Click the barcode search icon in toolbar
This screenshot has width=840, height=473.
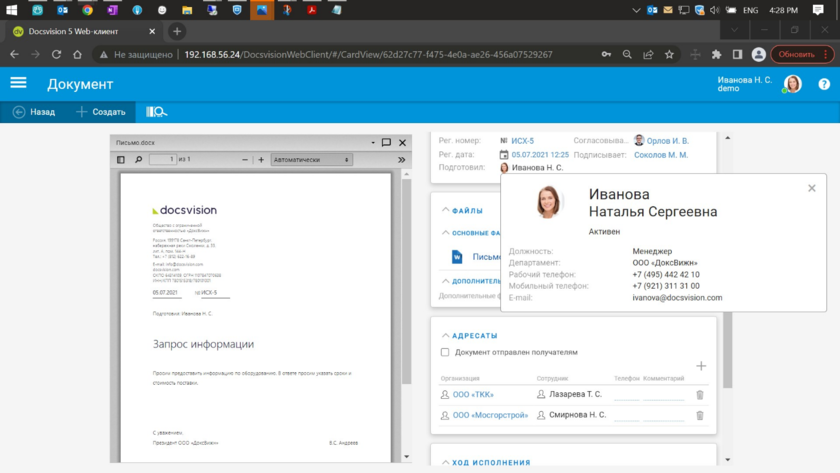coord(156,112)
